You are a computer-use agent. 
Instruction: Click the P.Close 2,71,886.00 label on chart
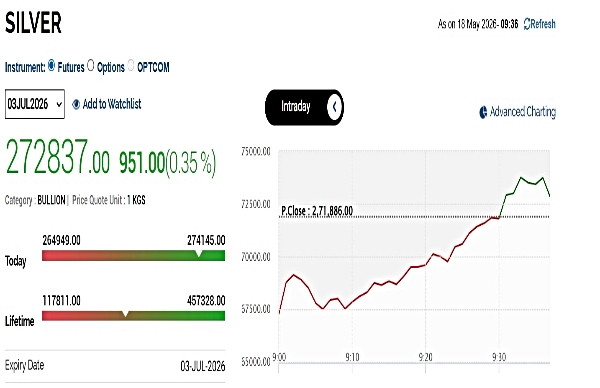click(x=317, y=211)
